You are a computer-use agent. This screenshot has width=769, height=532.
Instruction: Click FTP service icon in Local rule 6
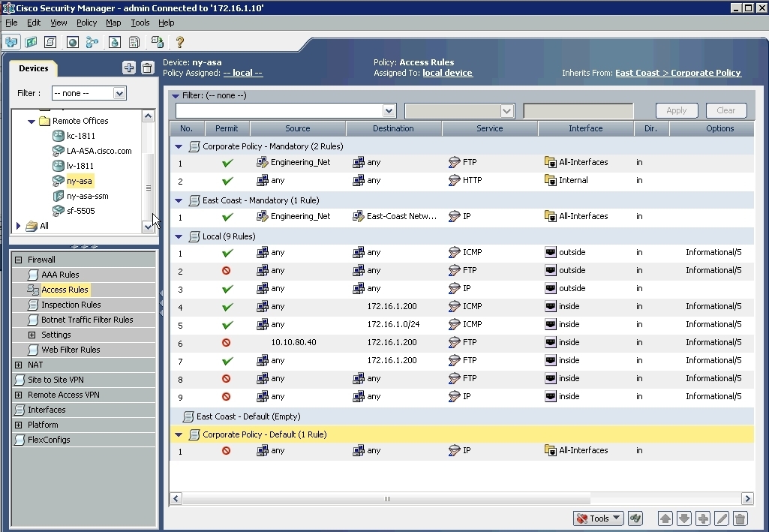pyautogui.click(x=454, y=342)
